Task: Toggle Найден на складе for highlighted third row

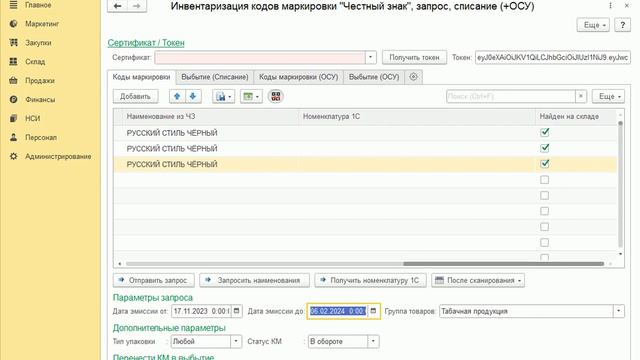Action: click(544, 164)
